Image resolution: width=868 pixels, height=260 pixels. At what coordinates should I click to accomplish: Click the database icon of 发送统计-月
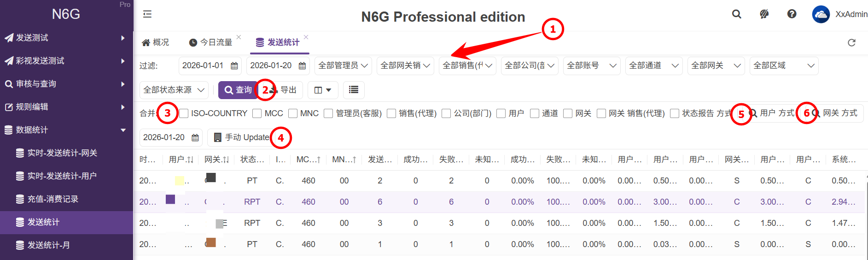tap(20, 245)
